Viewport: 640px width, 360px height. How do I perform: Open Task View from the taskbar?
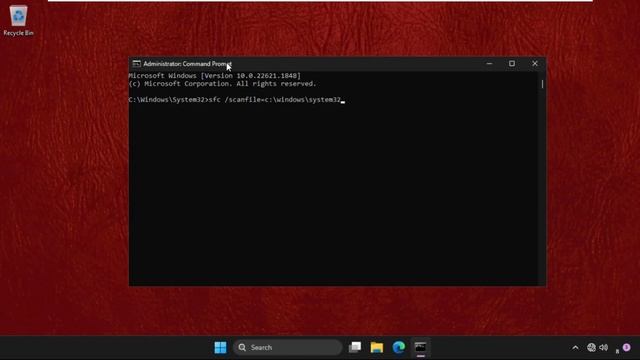[355, 347]
